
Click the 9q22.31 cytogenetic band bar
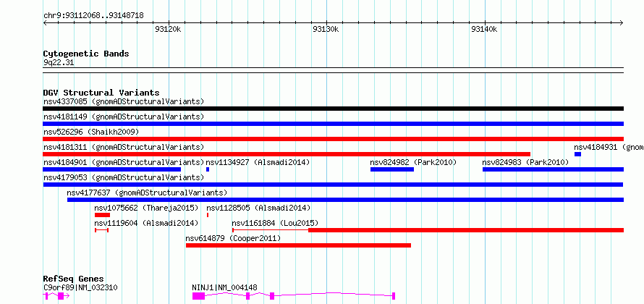(x=333, y=70)
